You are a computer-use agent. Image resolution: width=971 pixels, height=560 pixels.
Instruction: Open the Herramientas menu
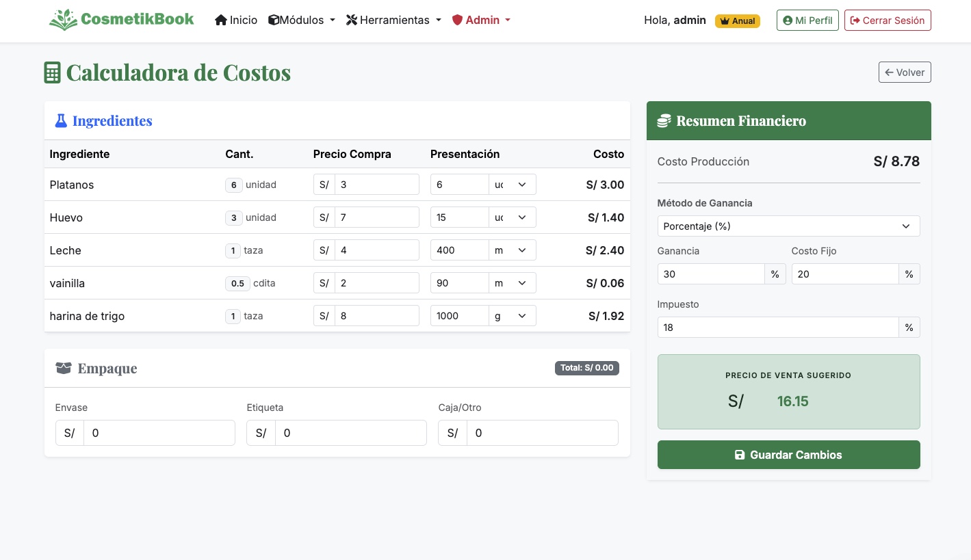[393, 21]
